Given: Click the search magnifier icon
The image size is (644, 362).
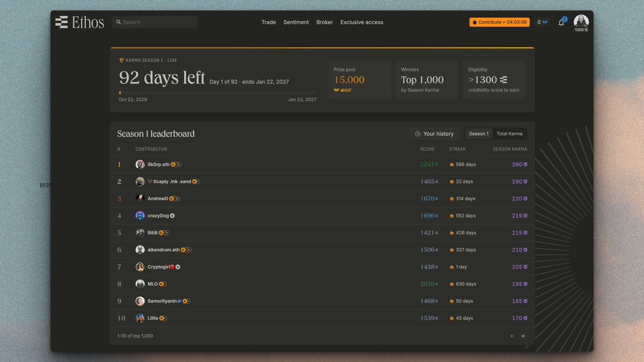Looking at the screenshot, I should (118, 22).
